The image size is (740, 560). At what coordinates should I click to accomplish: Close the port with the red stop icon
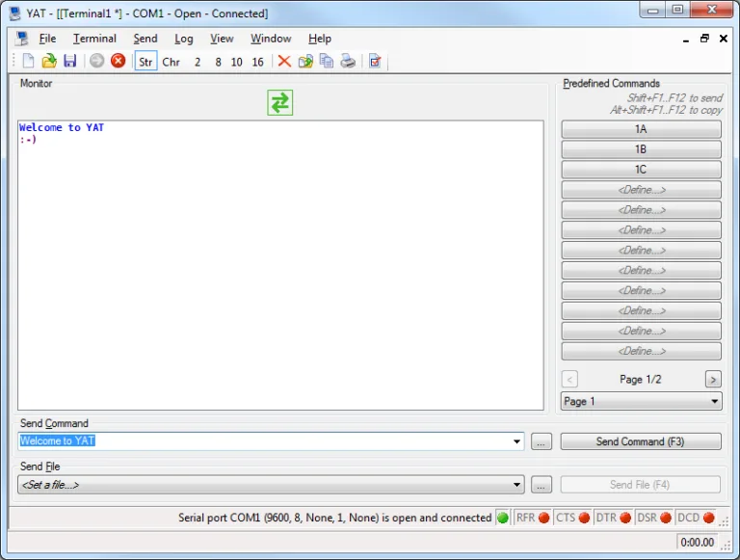click(118, 61)
